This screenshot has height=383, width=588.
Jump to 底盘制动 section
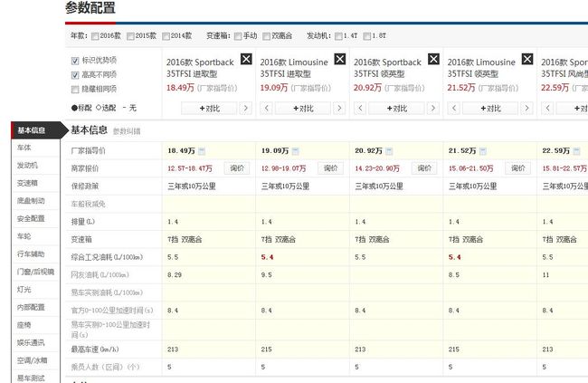click(35, 200)
